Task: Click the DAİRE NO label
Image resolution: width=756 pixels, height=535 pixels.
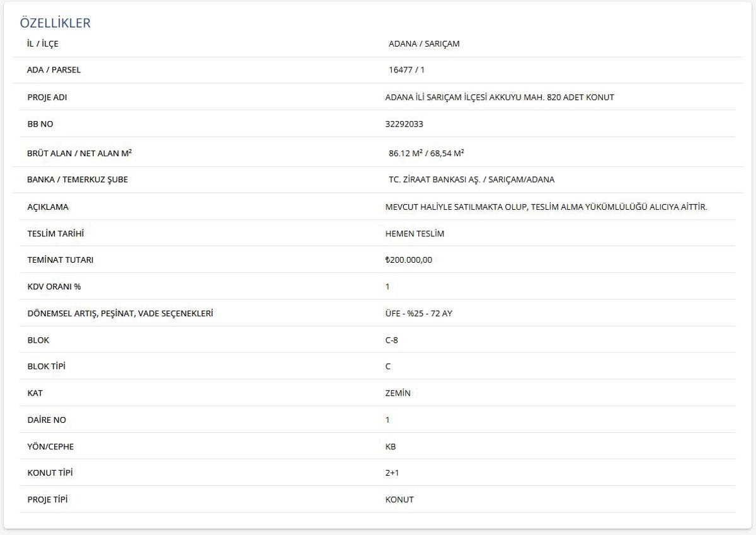Action: click(x=47, y=420)
